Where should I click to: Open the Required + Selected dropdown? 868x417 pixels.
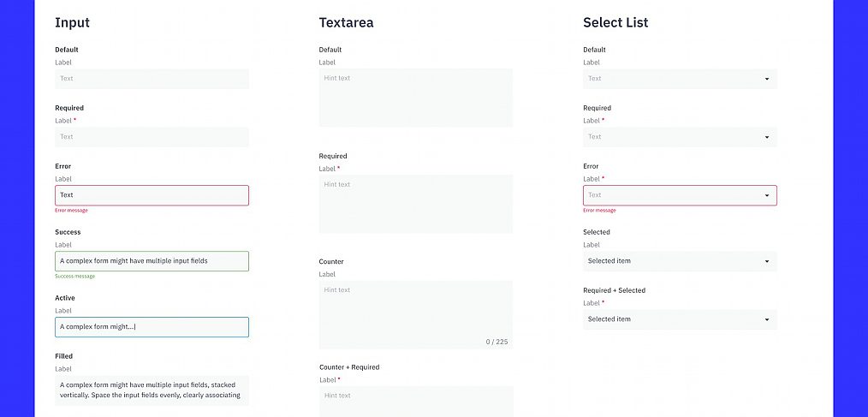point(680,319)
